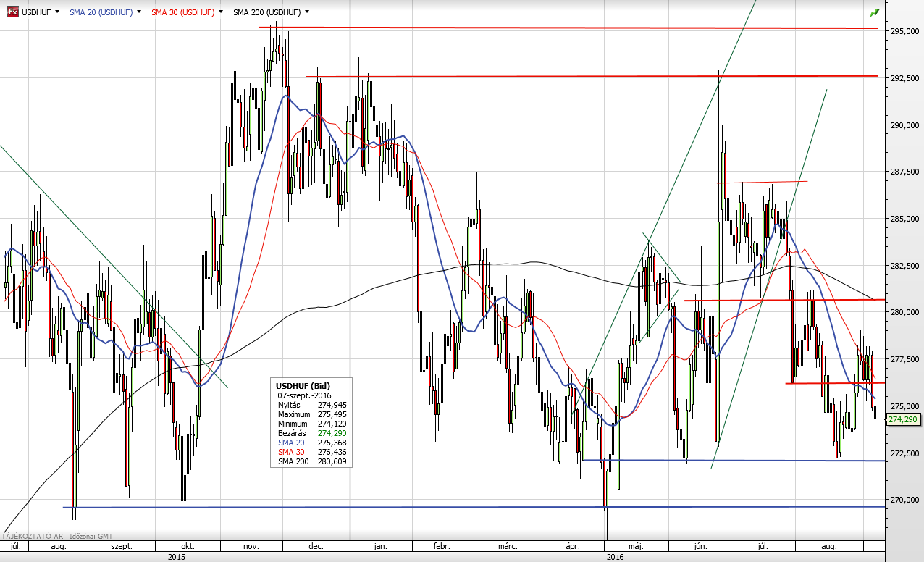Click the green chart icon top right

[875, 12]
